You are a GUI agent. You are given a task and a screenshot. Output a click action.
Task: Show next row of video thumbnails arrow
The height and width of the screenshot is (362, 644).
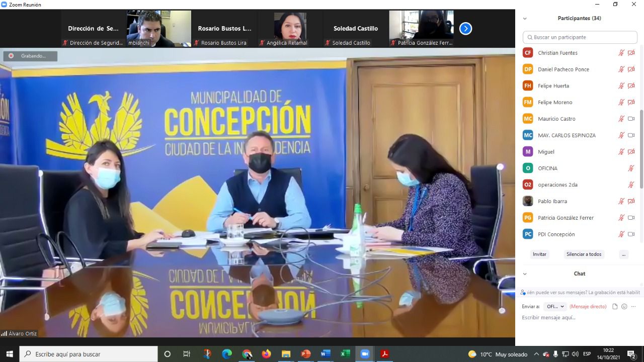465,29
